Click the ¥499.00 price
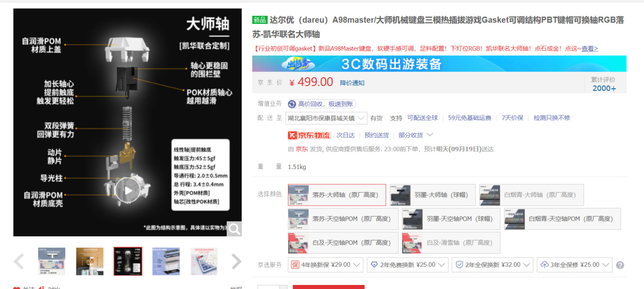Viewport: 644px width, 289px height. [x=311, y=82]
